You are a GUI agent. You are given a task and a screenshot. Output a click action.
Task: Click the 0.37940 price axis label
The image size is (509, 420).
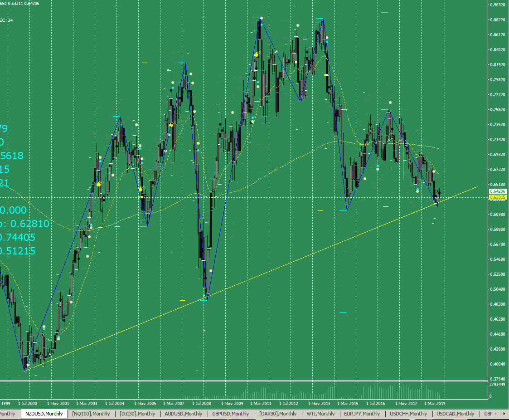pos(498,379)
